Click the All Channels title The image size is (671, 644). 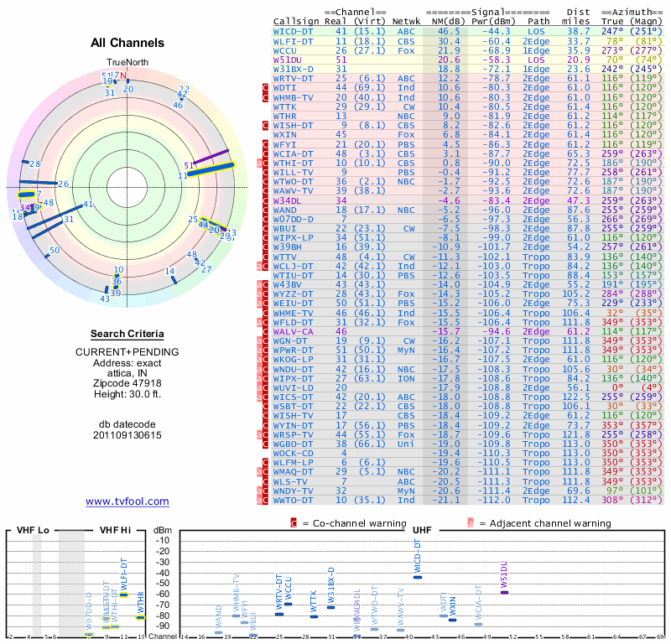(127, 43)
